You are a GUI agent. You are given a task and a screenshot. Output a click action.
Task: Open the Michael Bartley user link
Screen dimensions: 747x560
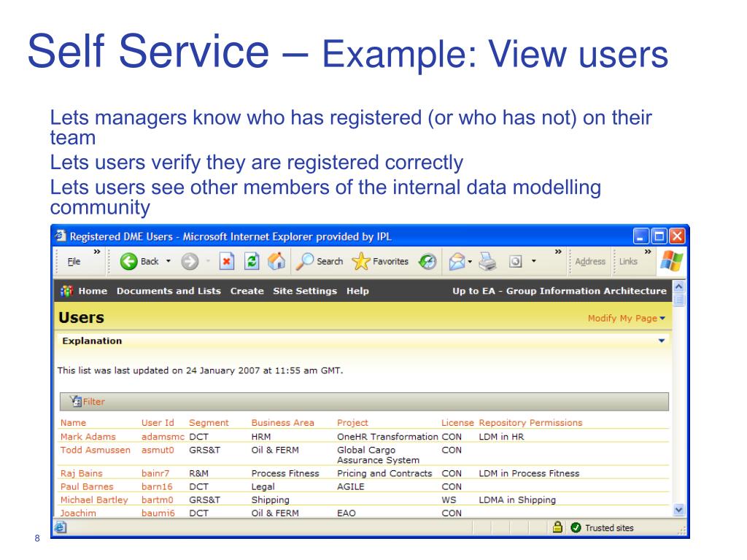point(94,500)
